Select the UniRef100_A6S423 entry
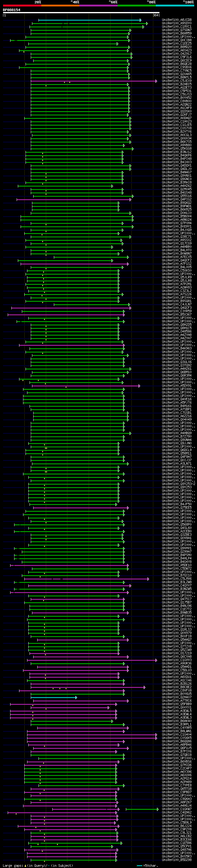This screenshot has height=868, width=197. pos(177,50)
